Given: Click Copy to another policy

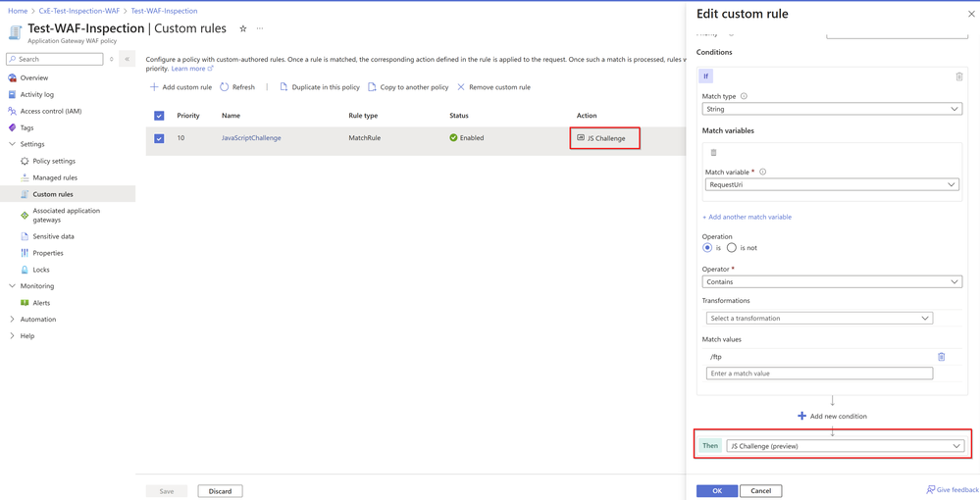Looking at the screenshot, I should click(408, 87).
